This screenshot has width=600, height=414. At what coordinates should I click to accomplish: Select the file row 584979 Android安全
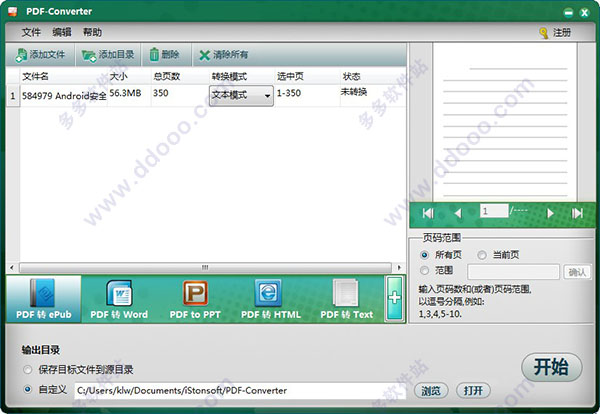64,96
